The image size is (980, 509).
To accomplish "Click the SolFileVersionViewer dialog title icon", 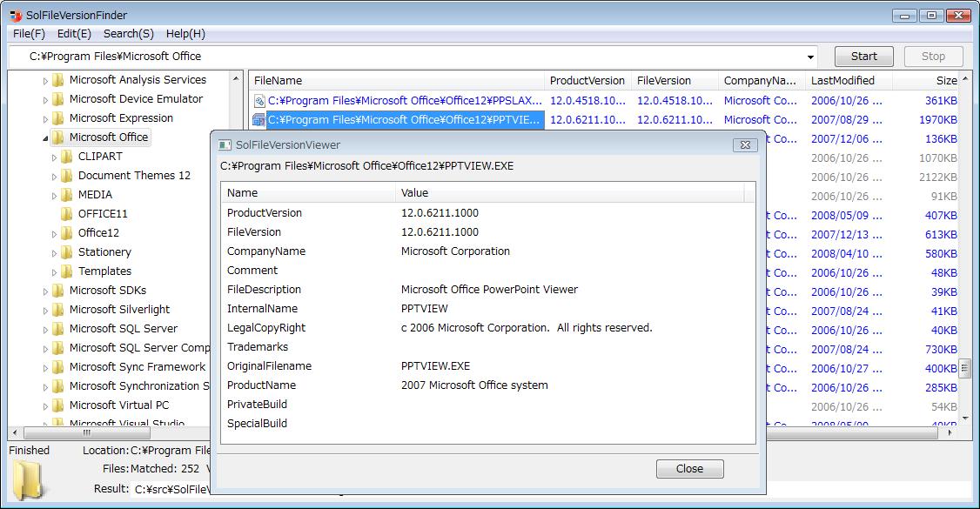I will [225, 145].
